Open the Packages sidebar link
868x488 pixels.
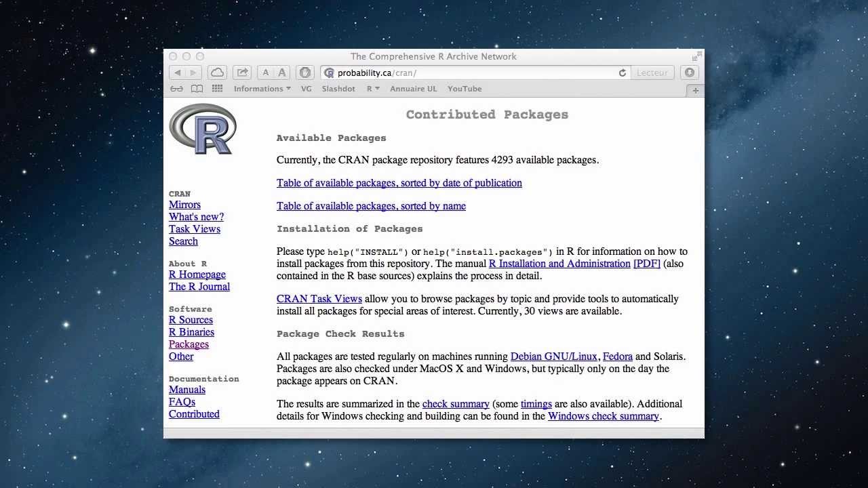coord(189,344)
